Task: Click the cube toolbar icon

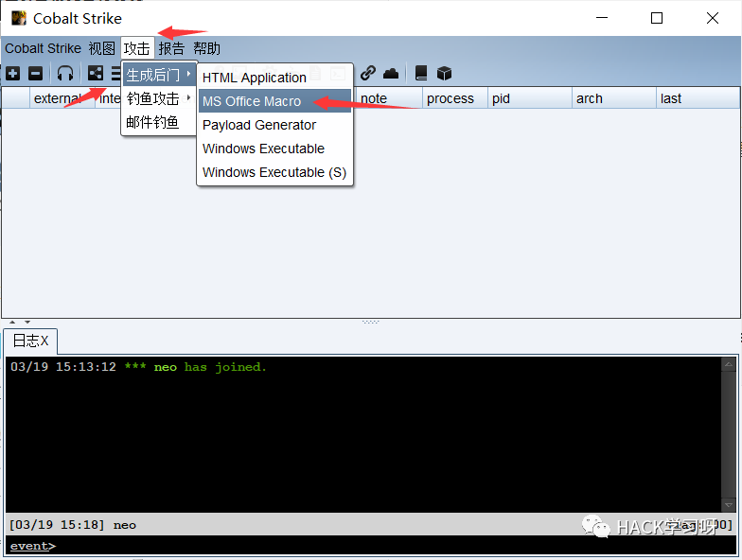Action: pyautogui.click(x=444, y=74)
